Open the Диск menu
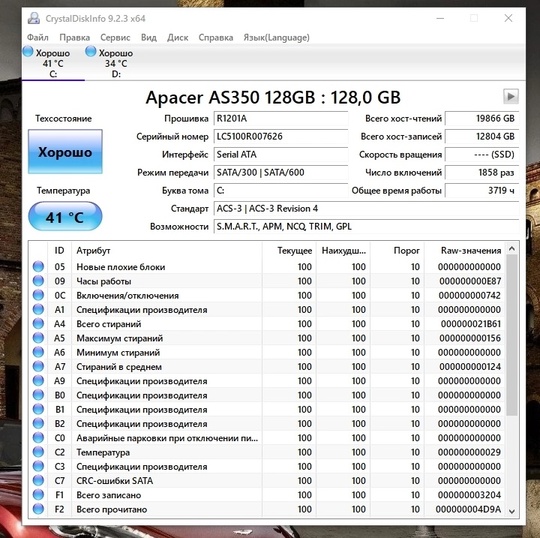Image resolution: width=540 pixels, height=538 pixels. [x=177, y=37]
